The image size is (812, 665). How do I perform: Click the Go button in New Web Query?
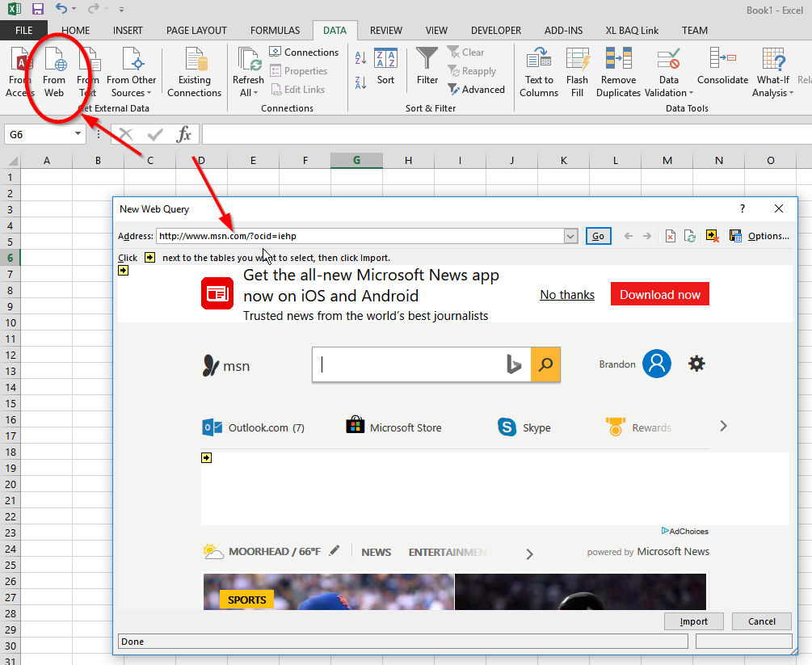(x=598, y=236)
